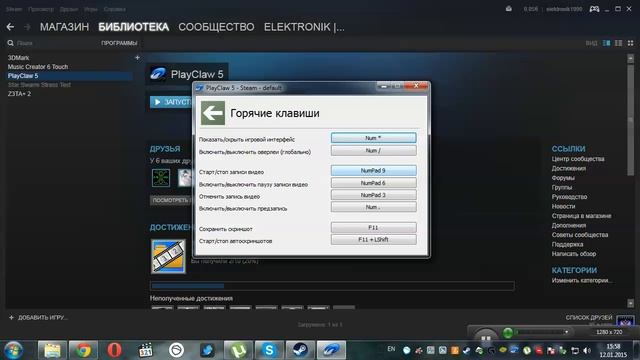Viewport: 640px width, 360px height.
Task: Go back using the green arrow in the PlayClaw dialog
Action: click(x=213, y=113)
